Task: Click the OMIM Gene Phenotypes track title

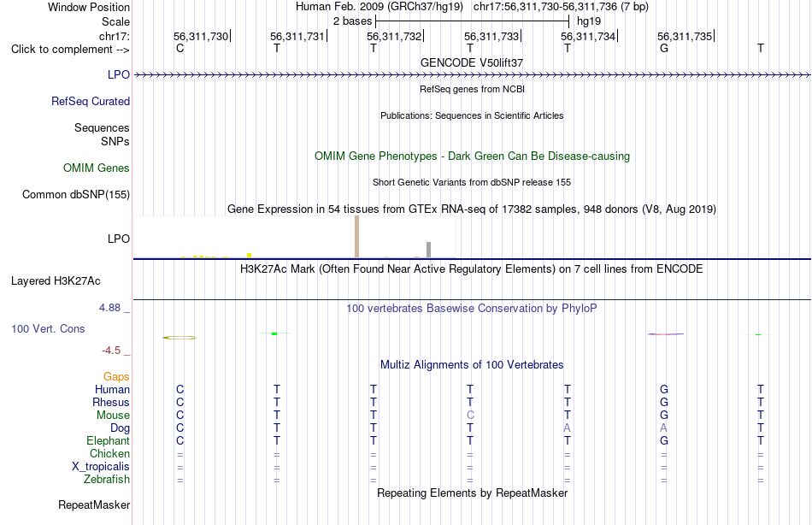Action: [x=472, y=156]
